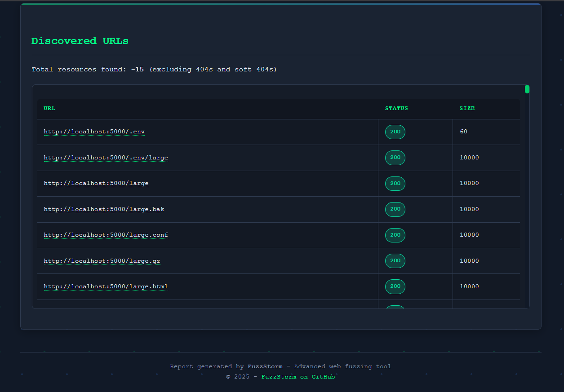Image resolution: width=564 pixels, height=392 pixels.
Task: Click the STATUS column header
Action: point(396,108)
